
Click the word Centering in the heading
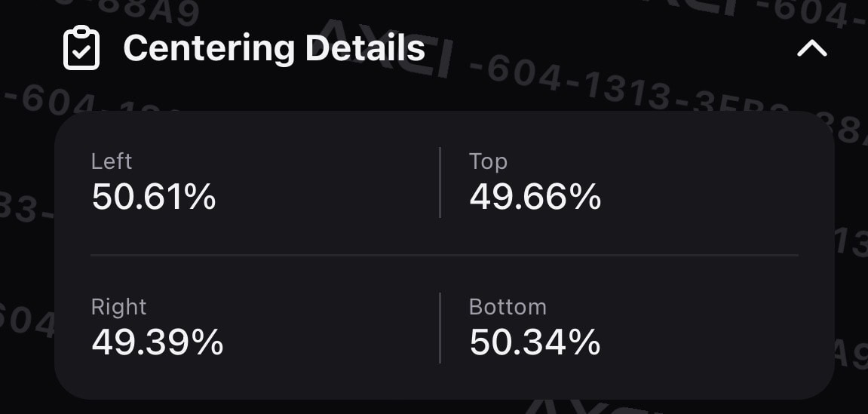pos(209,50)
